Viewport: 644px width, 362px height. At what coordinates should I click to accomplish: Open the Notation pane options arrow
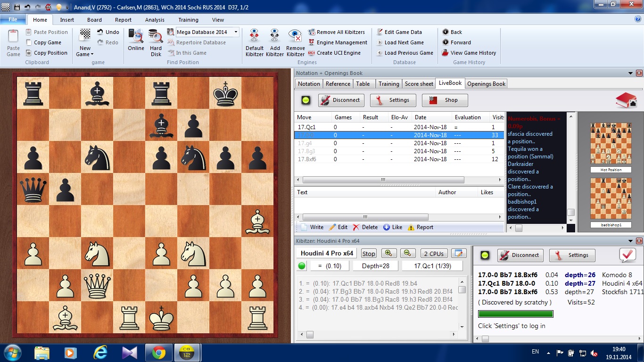click(x=631, y=73)
